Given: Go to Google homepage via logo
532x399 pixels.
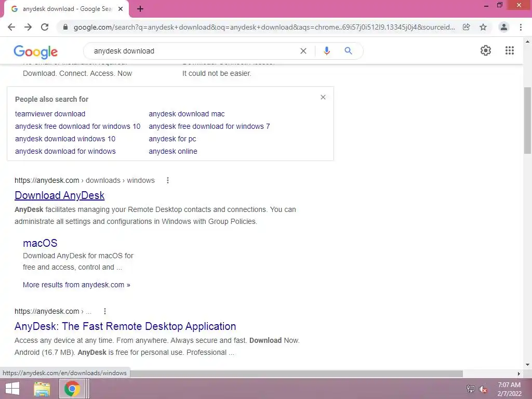Looking at the screenshot, I should point(36,51).
